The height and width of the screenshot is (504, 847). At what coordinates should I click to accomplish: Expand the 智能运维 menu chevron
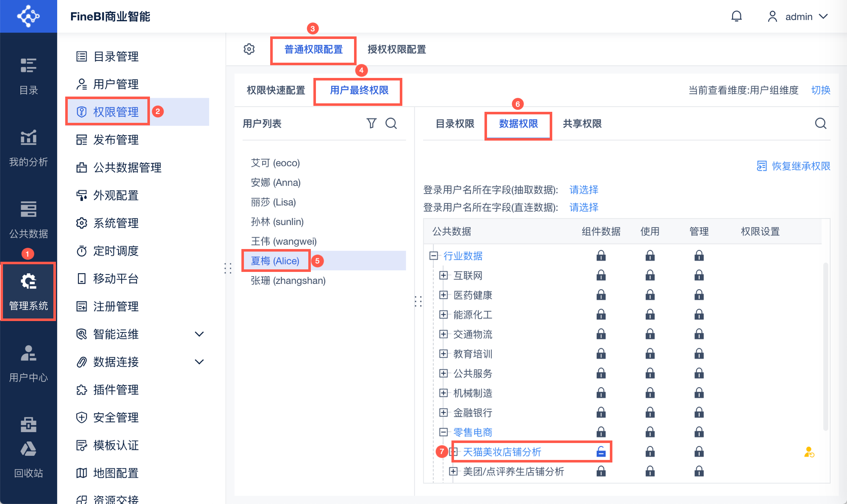tap(199, 334)
